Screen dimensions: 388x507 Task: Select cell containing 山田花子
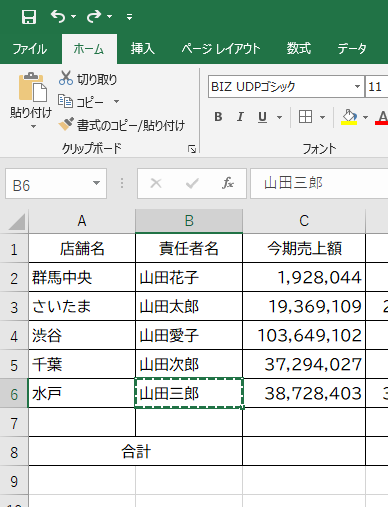189,277
